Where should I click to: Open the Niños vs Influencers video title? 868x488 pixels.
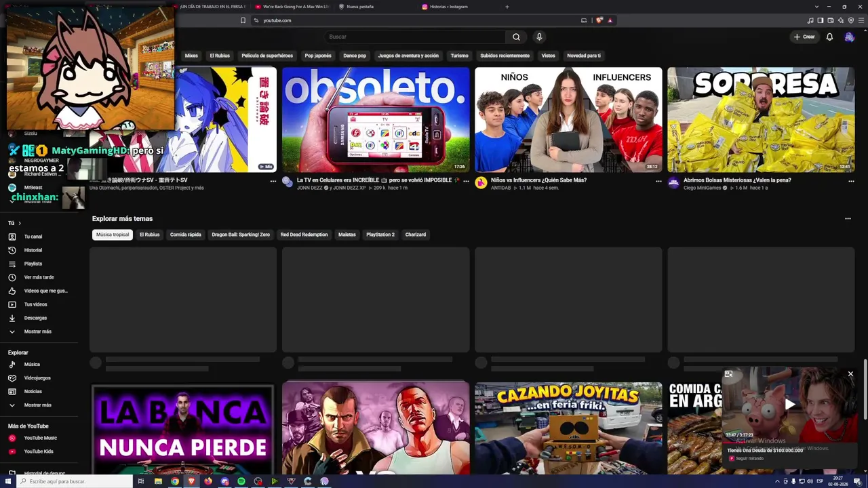click(538, 180)
